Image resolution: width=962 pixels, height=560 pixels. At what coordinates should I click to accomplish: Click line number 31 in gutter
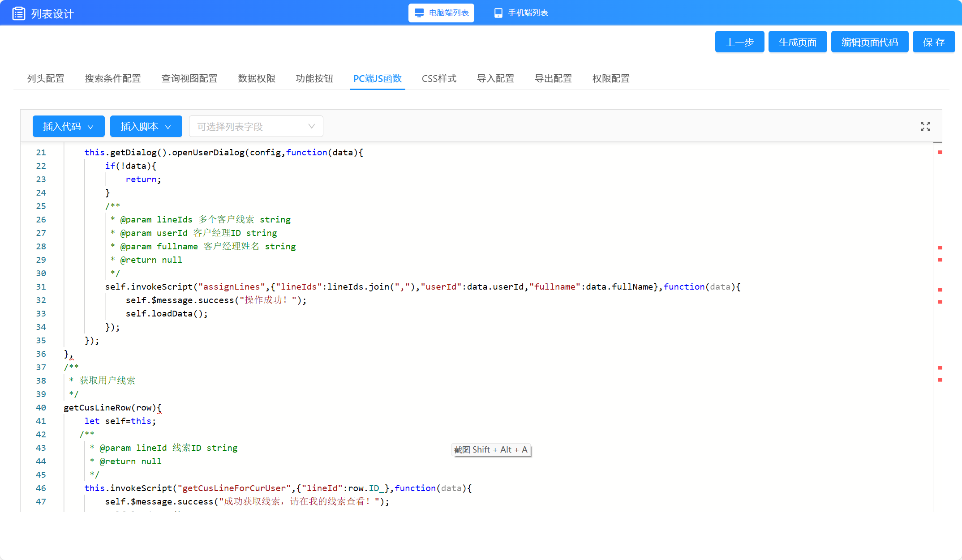41,287
